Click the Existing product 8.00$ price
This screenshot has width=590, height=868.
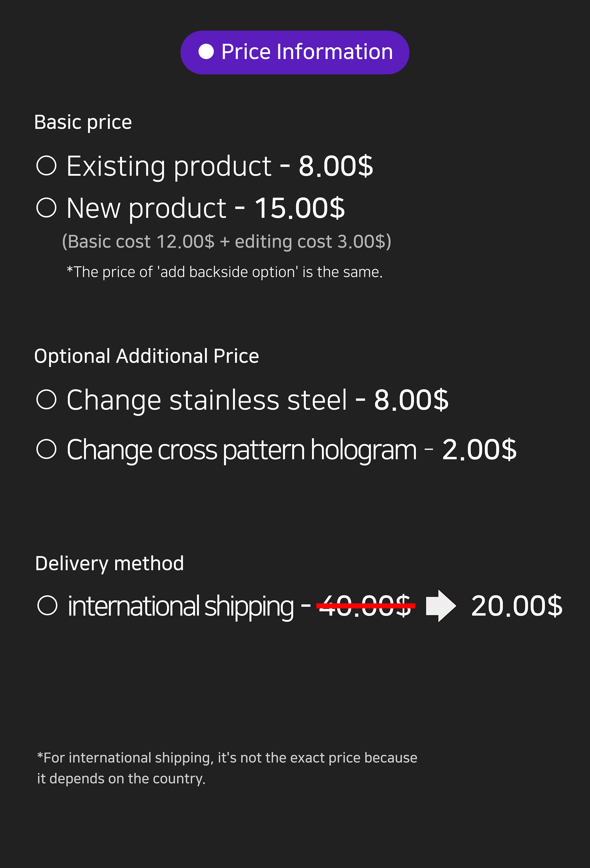[336, 166]
